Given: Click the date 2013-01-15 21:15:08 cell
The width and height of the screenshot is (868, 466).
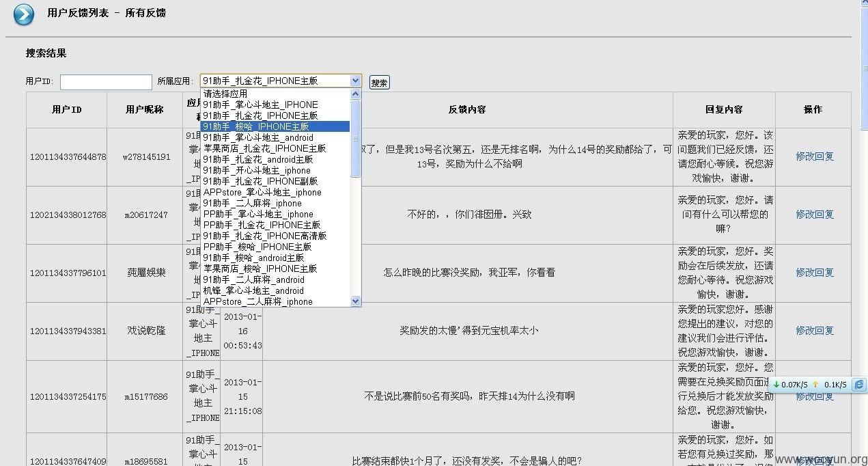Looking at the screenshot, I should coord(242,396).
